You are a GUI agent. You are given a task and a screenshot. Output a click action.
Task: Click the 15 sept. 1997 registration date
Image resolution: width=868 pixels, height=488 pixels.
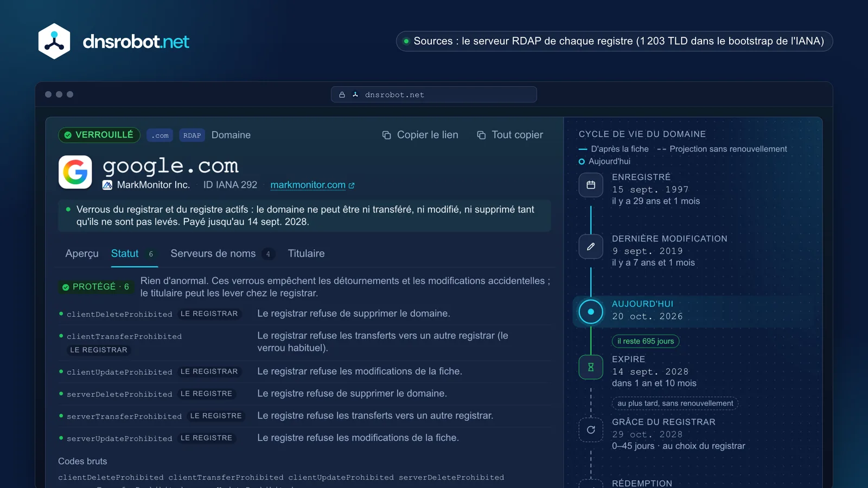[x=650, y=190]
